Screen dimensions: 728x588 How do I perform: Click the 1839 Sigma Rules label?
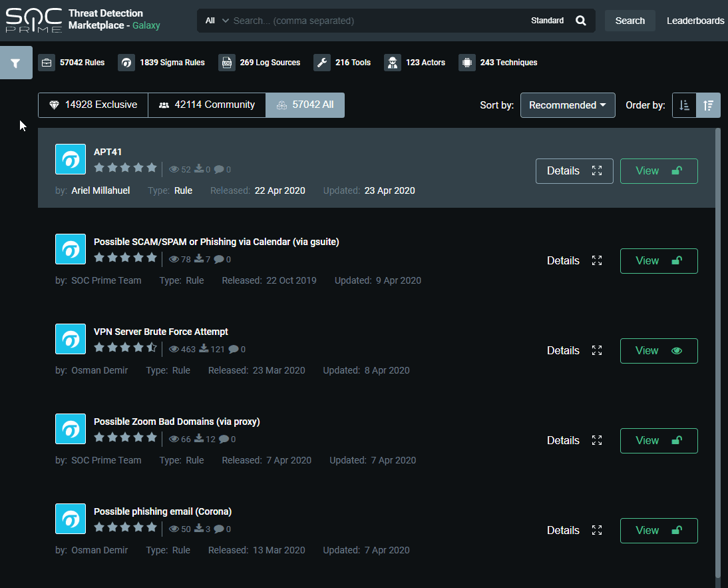(172, 63)
